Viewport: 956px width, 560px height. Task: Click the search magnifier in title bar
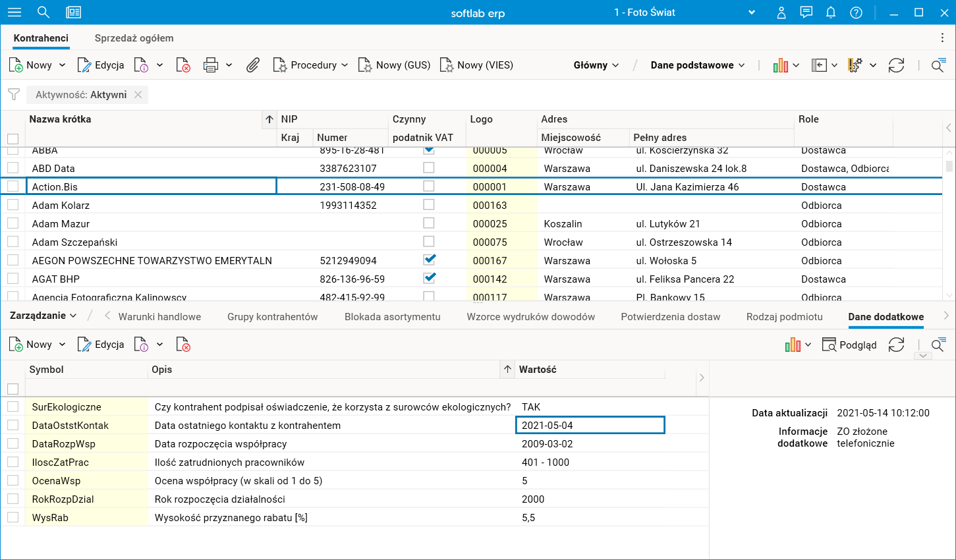pos(43,13)
